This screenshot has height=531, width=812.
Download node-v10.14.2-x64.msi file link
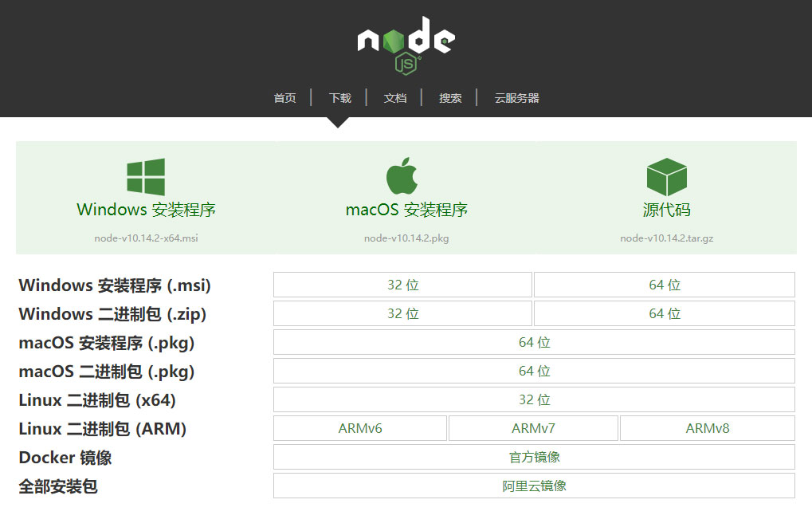coord(146,238)
